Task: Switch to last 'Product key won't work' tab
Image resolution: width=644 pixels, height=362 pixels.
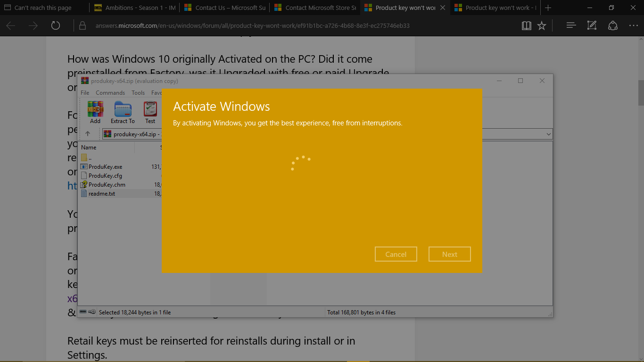Action: tap(495, 8)
